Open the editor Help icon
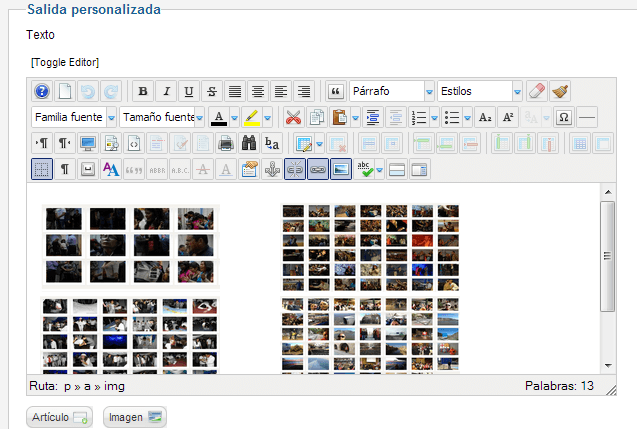This screenshot has height=429, width=637. [42, 91]
